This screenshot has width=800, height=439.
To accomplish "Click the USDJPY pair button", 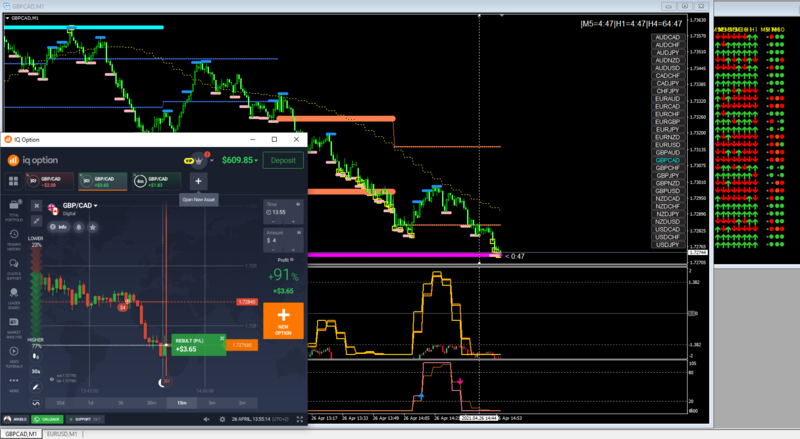I will tap(667, 245).
